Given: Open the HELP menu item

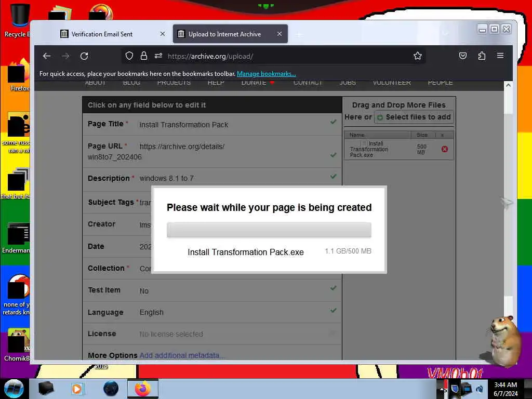Looking at the screenshot, I should click(216, 83).
